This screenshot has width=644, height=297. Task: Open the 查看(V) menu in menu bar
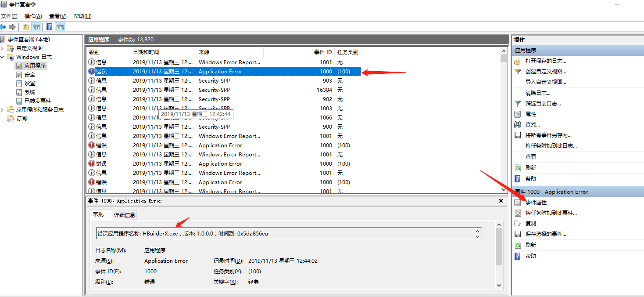pyautogui.click(x=58, y=16)
